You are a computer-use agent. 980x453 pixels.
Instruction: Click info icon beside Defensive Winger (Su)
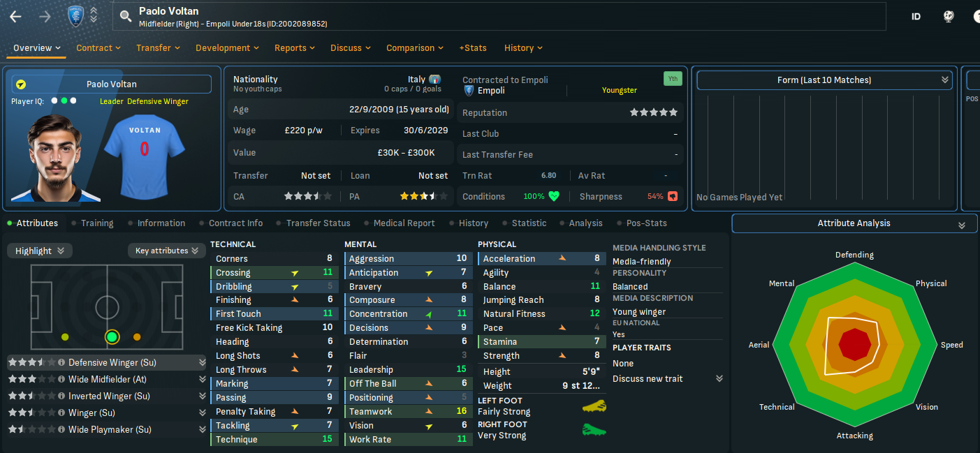(x=61, y=363)
